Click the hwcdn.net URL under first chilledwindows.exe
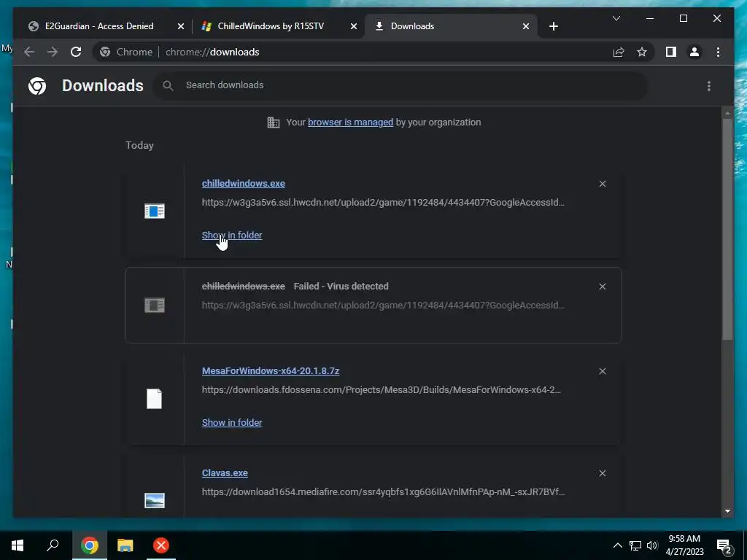 point(383,203)
